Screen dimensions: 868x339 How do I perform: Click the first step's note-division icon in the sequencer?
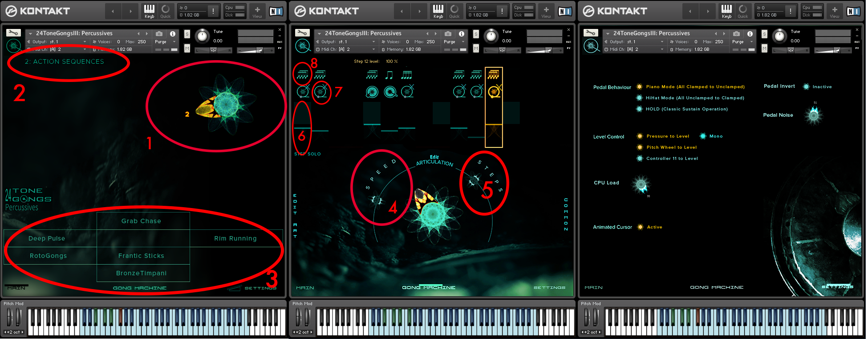coord(303,75)
